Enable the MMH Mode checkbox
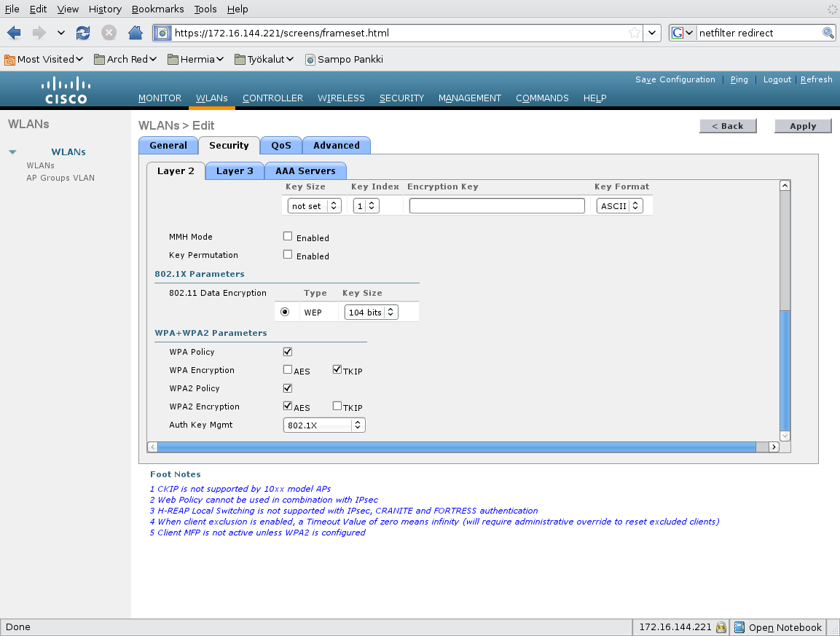Screen dimensions: 840x636 288,236
